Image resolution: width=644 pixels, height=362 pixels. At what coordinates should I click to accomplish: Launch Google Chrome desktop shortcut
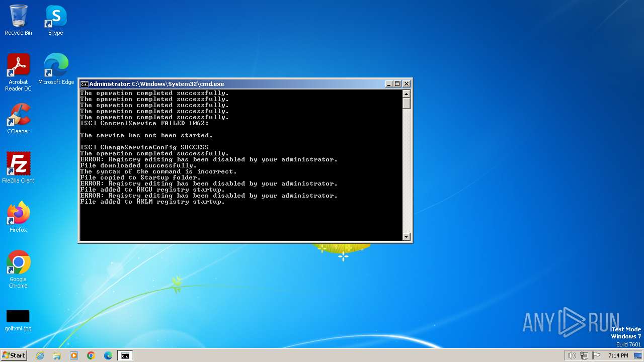click(x=18, y=269)
